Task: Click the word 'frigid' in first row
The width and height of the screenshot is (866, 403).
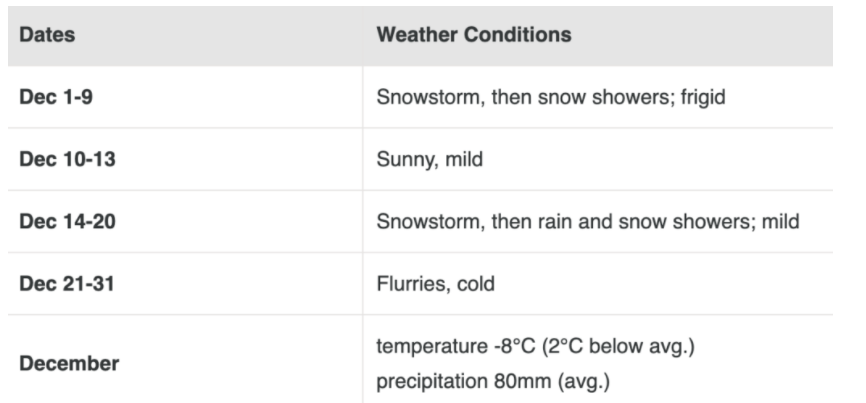Action: (703, 97)
